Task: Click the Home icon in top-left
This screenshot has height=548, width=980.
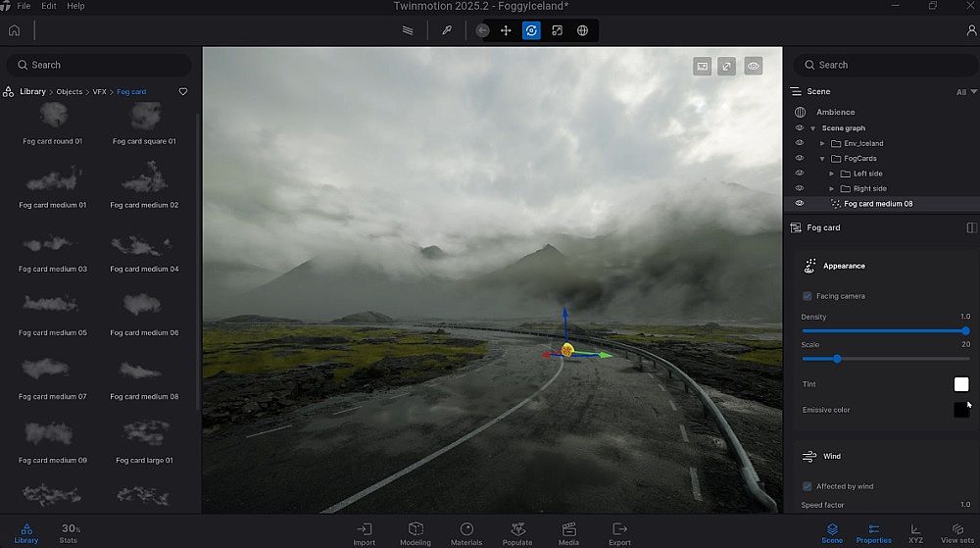Action: (x=14, y=30)
